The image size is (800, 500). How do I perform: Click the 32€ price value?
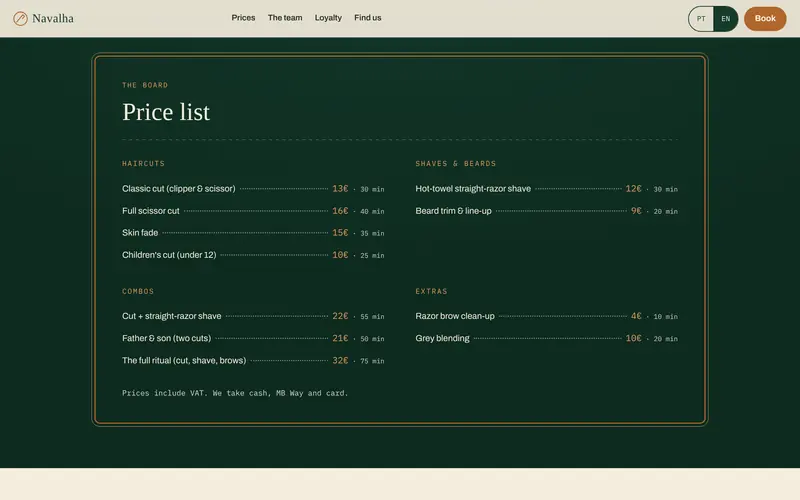[x=340, y=360]
